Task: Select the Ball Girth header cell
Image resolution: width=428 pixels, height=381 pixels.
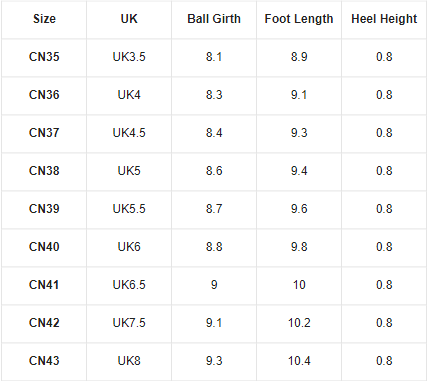Action: pos(214,19)
